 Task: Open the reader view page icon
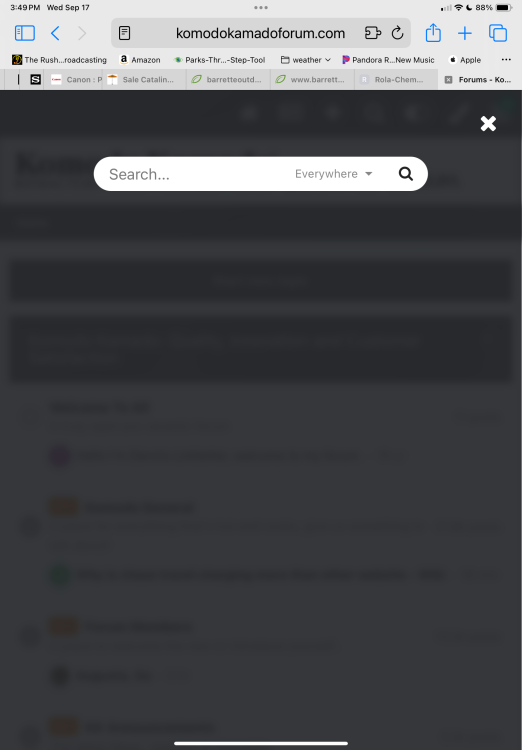click(x=124, y=33)
